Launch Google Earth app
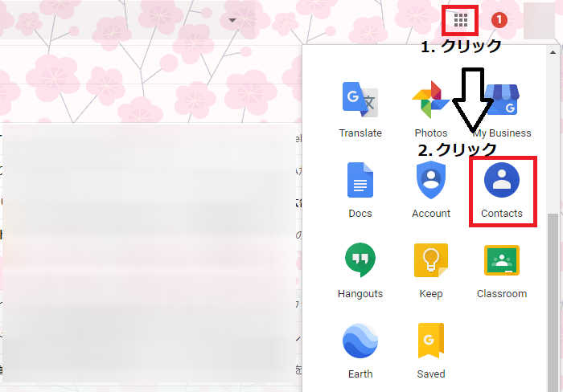 (x=360, y=350)
